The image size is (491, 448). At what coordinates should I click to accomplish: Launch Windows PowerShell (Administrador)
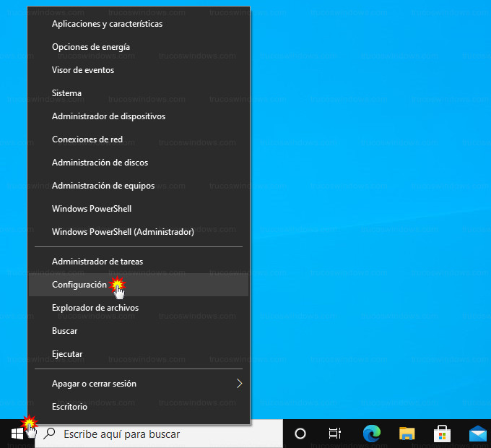[x=139, y=232]
